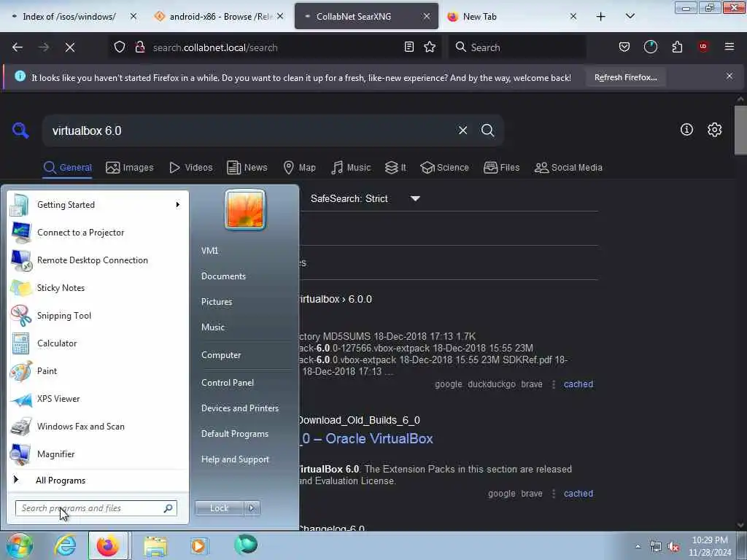Open Save to Pocket icon

pos(624,47)
